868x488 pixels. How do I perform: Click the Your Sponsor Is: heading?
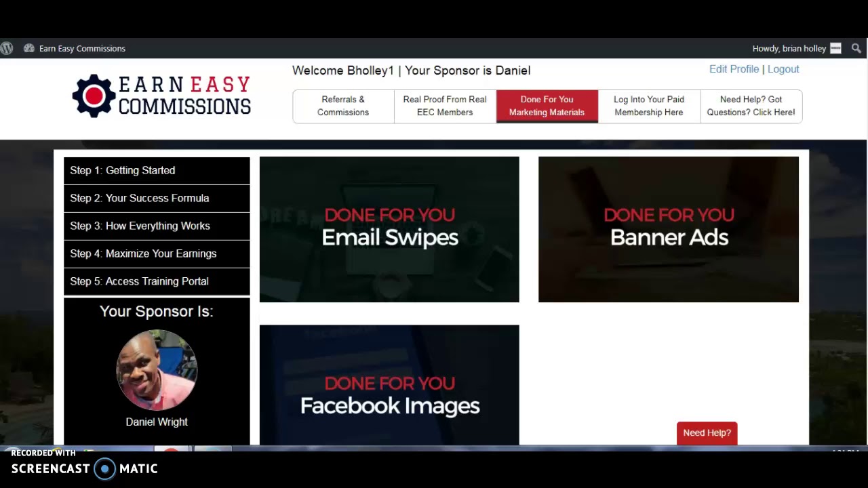click(x=157, y=311)
